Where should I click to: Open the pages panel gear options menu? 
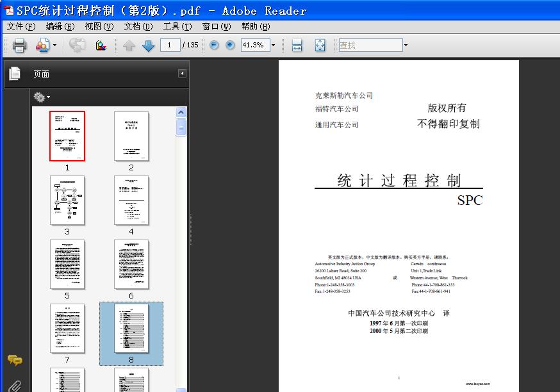coord(42,97)
